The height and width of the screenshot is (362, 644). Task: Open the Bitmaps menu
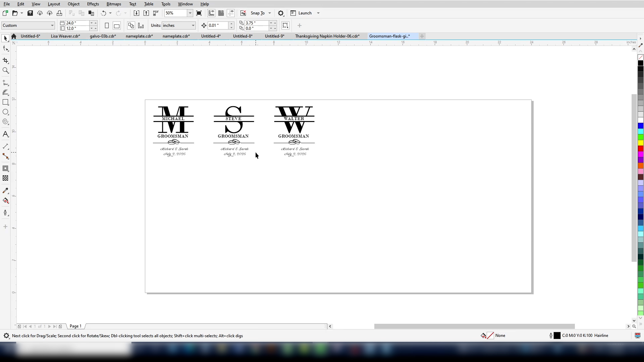pos(114,4)
